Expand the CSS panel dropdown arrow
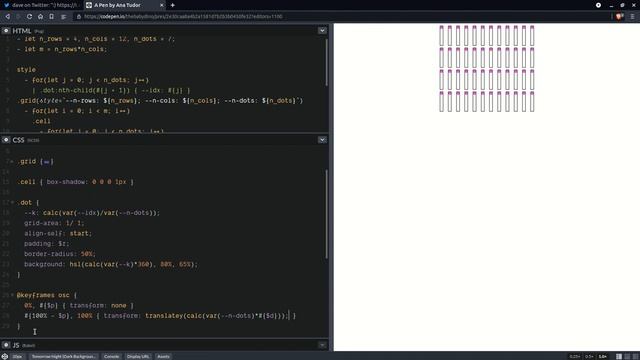Viewport: 640px width, 360px height. click(x=322, y=140)
